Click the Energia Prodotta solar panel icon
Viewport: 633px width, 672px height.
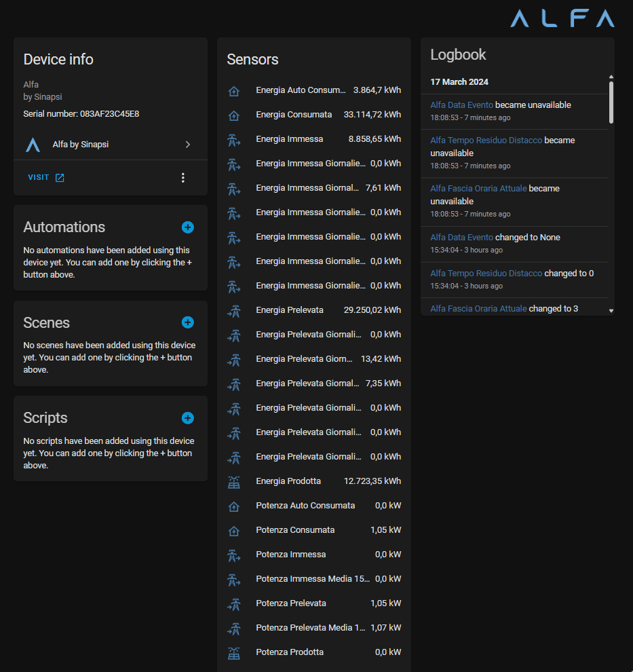click(234, 482)
